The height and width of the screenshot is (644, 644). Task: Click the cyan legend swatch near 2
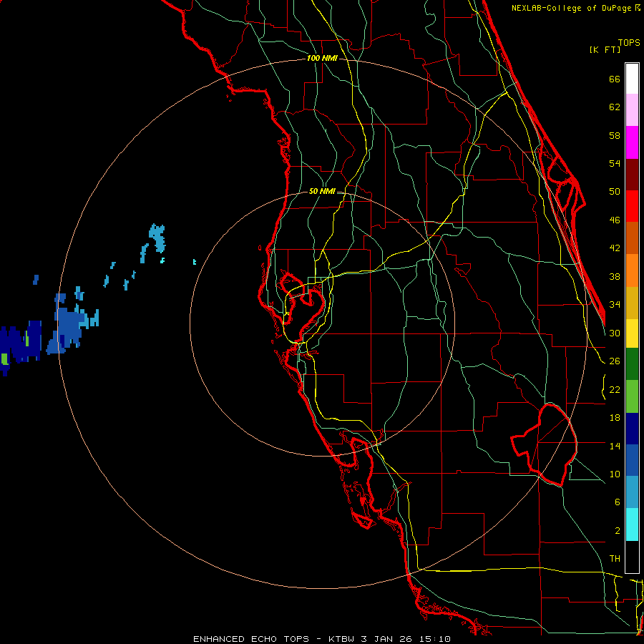coord(632,525)
